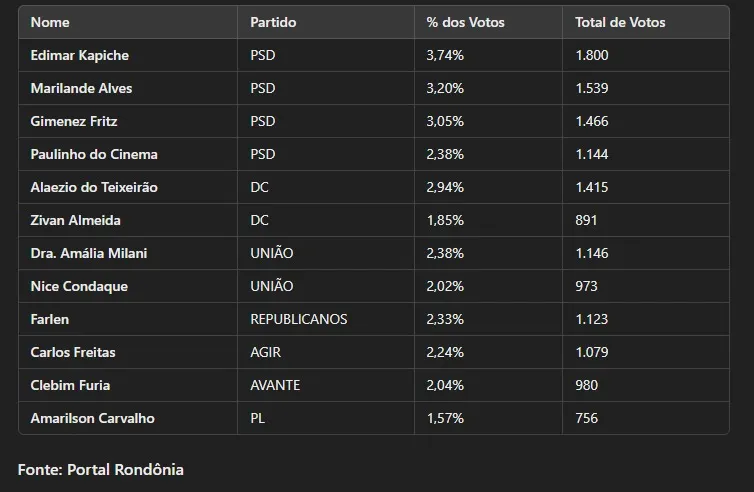
Task: Select Gimenez Fritz in the table
Action: 74,121
